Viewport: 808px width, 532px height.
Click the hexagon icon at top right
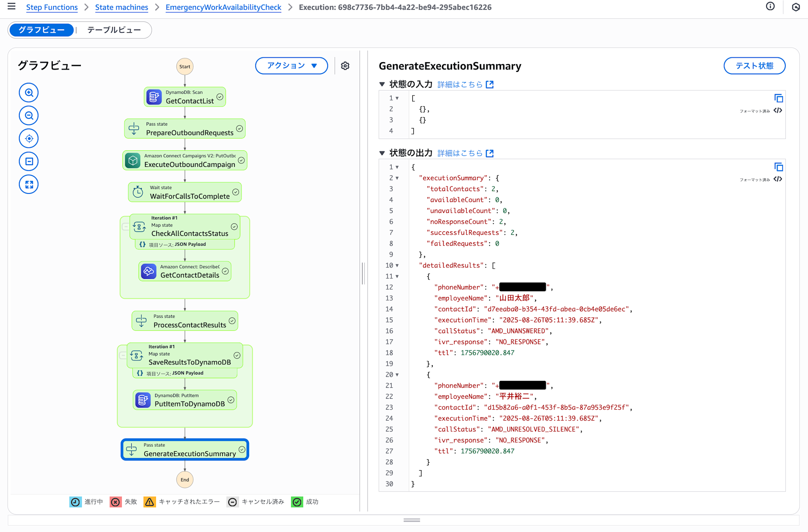pos(795,7)
